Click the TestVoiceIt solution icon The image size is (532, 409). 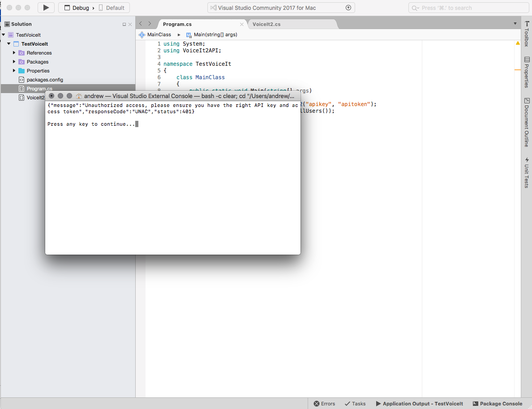pyautogui.click(x=11, y=35)
